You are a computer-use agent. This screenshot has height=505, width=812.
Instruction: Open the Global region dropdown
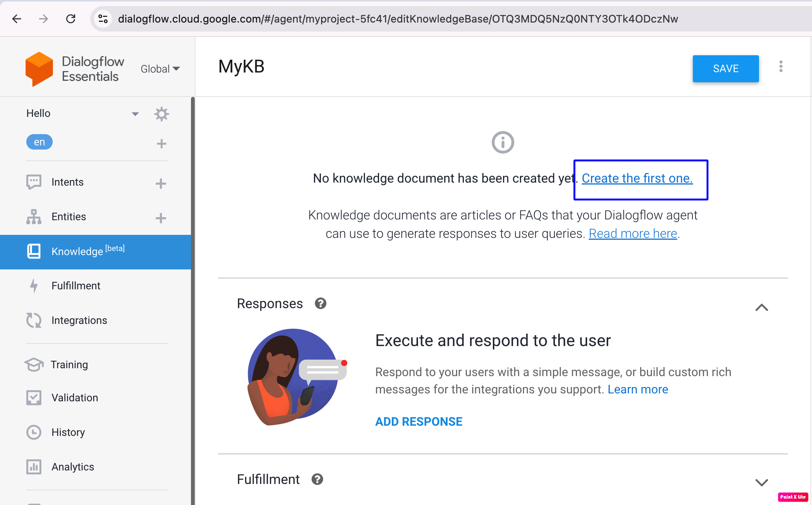tap(160, 68)
